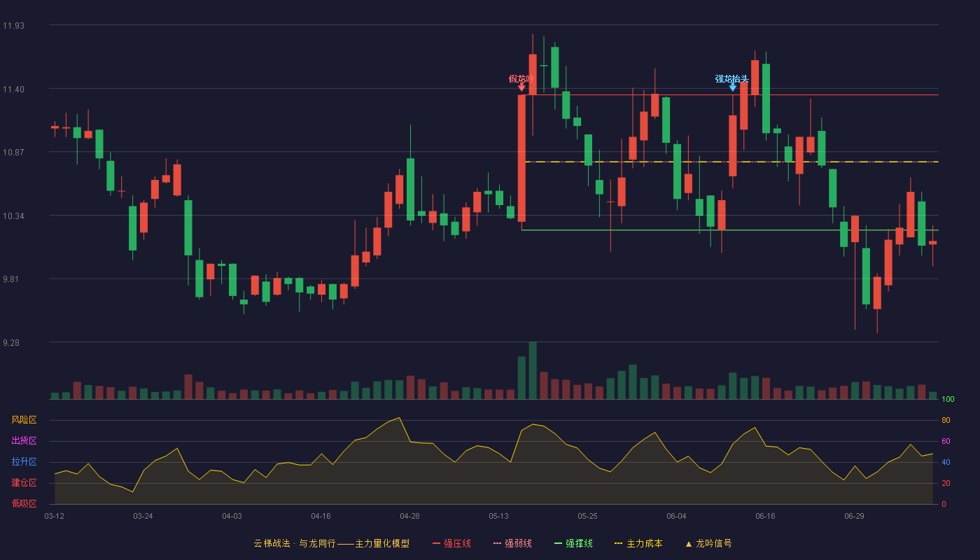Click the 80 indicator axis value
This screenshot has height=560, width=980.
pyautogui.click(x=946, y=420)
